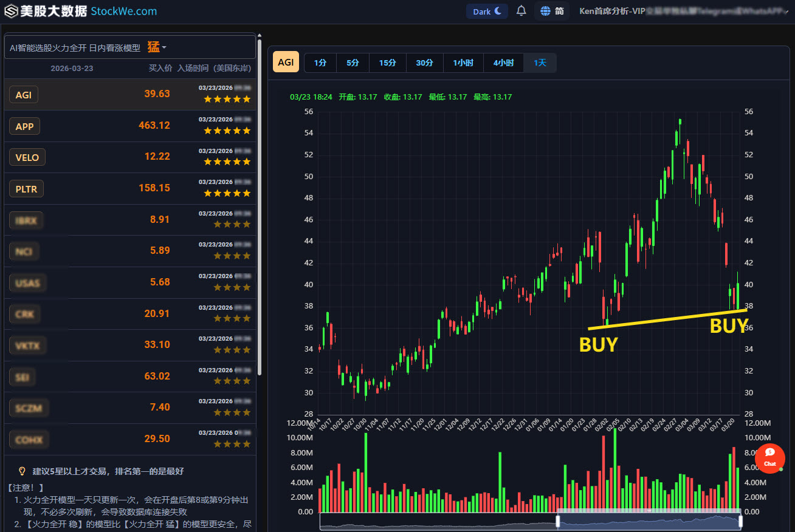Select the APP ticker button
This screenshot has height=532, width=795.
click(25, 126)
